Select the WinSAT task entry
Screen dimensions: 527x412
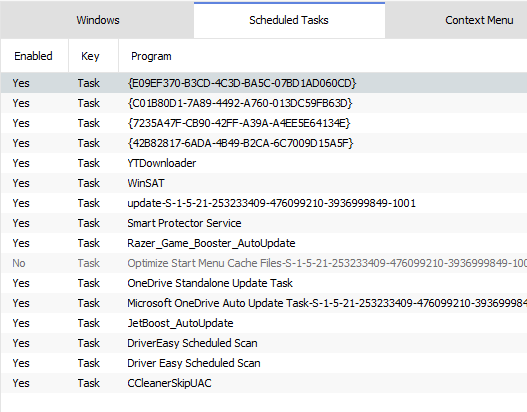pos(264,183)
